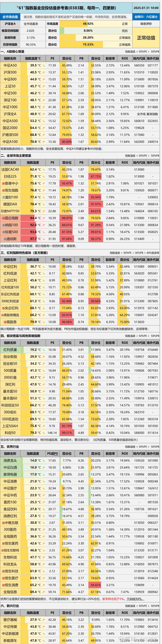This screenshot has width=162, height=644.
Task: Click the 巴菲特指数 label
Action: point(10,44)
